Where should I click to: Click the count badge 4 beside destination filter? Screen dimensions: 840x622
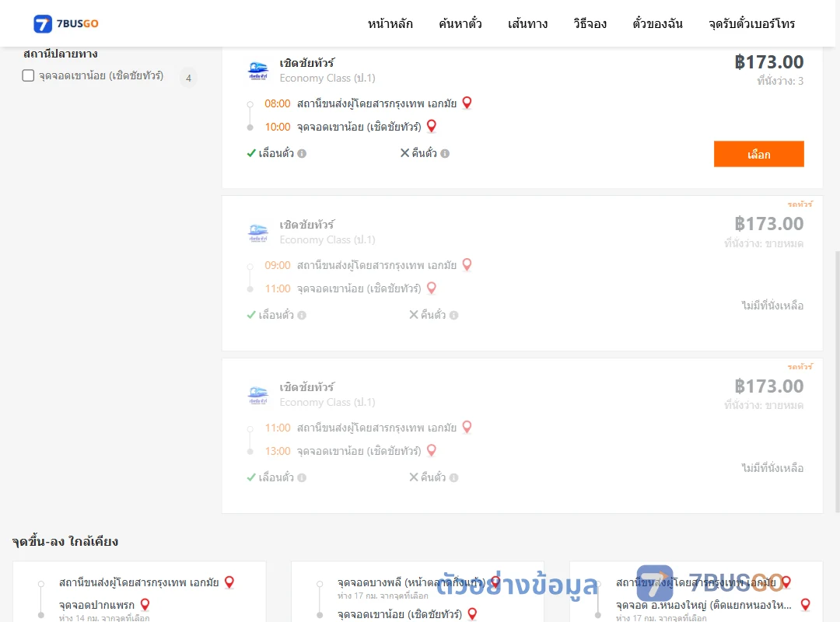pos(188,79)
